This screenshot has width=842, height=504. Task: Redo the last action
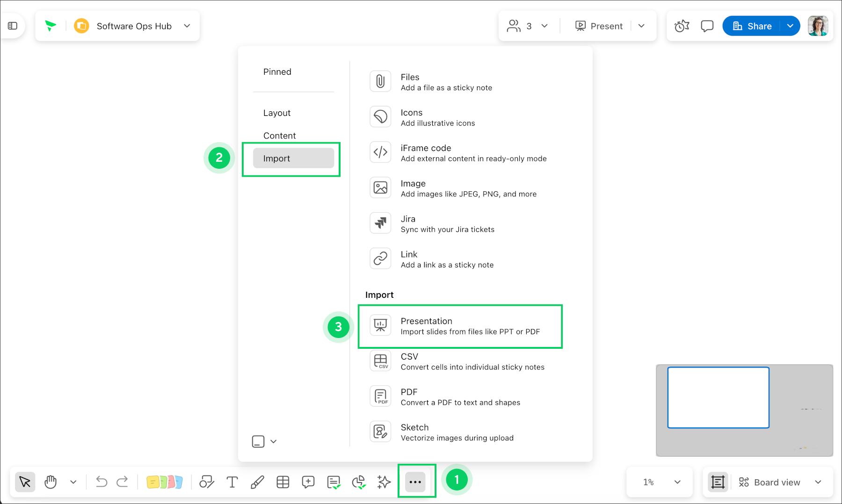click(x=123, y=482)
